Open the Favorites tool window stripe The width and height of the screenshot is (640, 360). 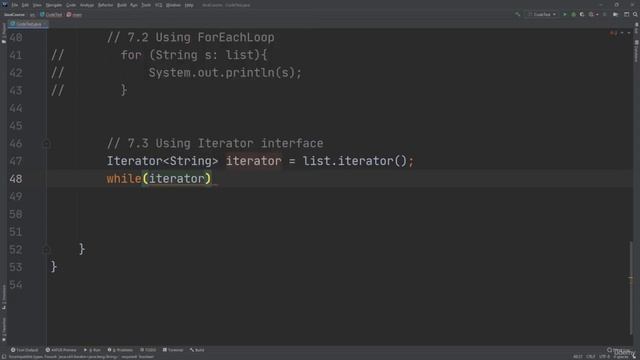4,329
